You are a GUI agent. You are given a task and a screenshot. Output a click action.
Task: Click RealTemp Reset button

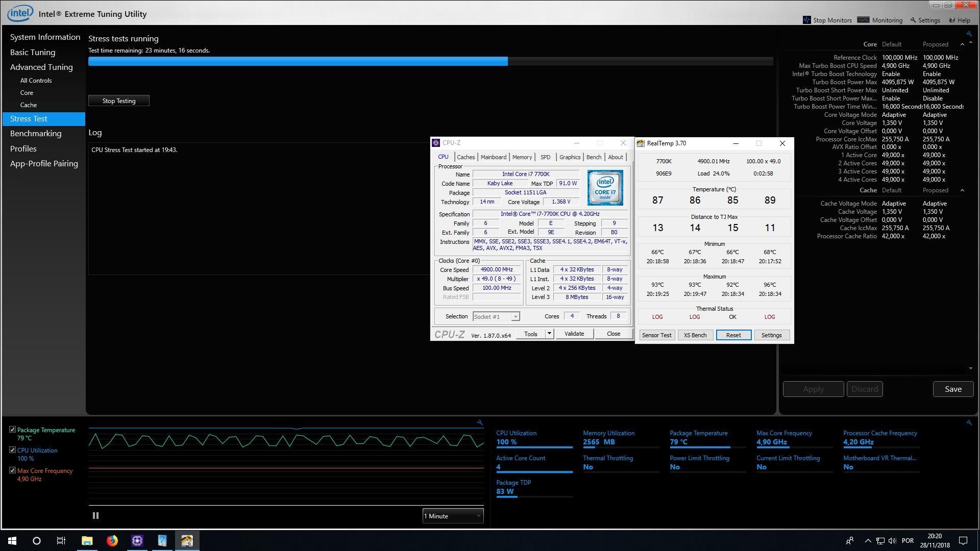(x=733, y=335)
